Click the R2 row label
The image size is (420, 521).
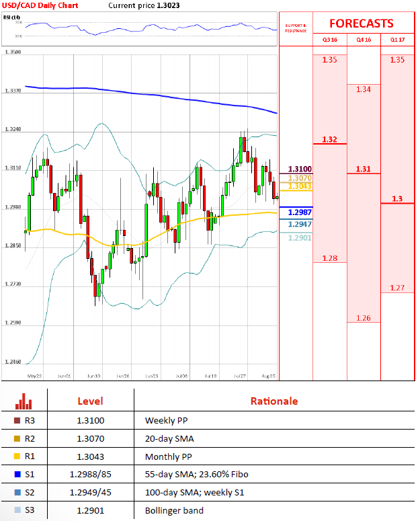tap(30, 438)
